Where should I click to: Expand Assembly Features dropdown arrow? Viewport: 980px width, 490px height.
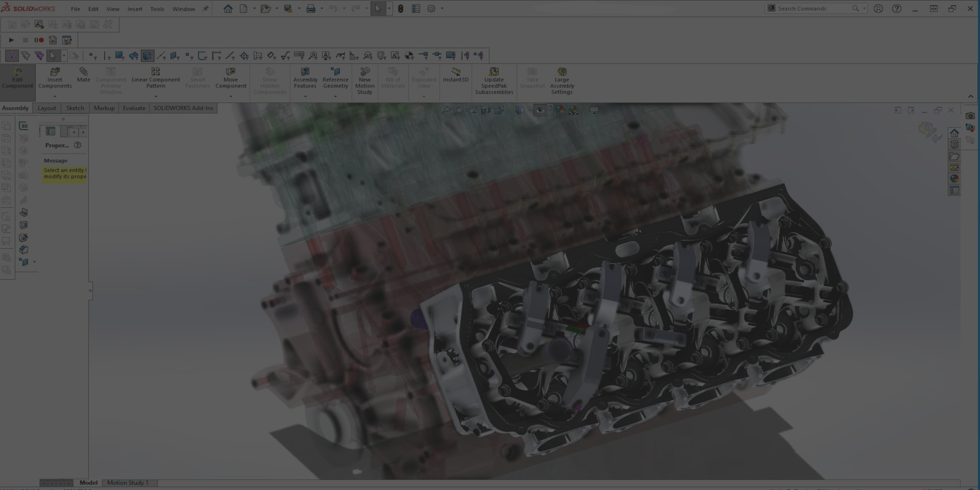click(305, 96)
